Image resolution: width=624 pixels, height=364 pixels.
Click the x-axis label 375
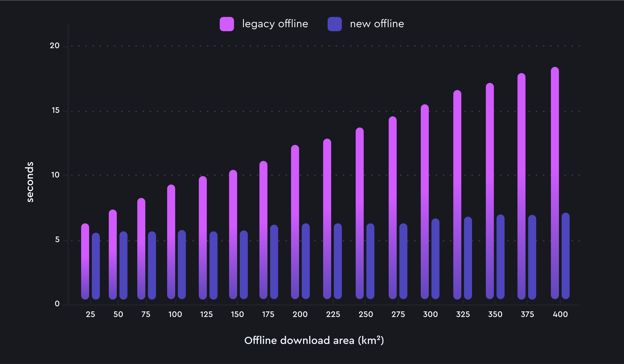[527, 315]
